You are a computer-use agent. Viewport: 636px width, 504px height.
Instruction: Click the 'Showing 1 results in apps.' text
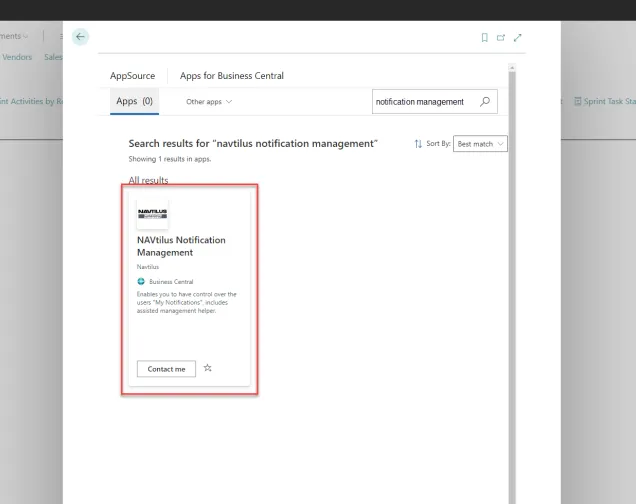(170, 159)
